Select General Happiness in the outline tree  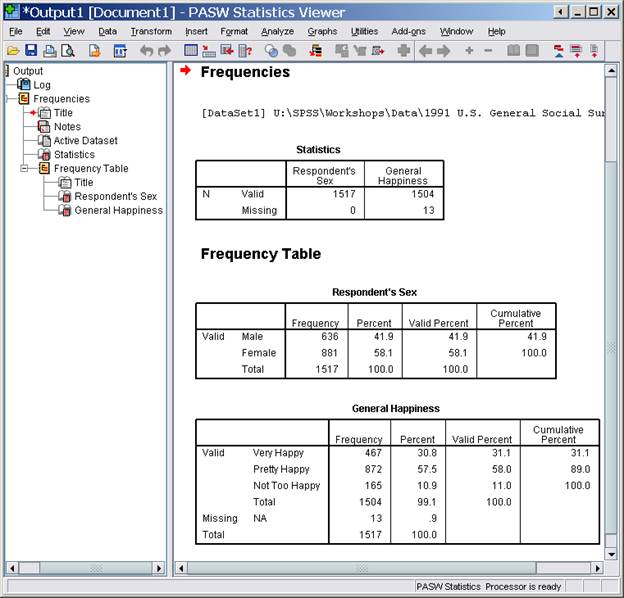tap(118, 211)
